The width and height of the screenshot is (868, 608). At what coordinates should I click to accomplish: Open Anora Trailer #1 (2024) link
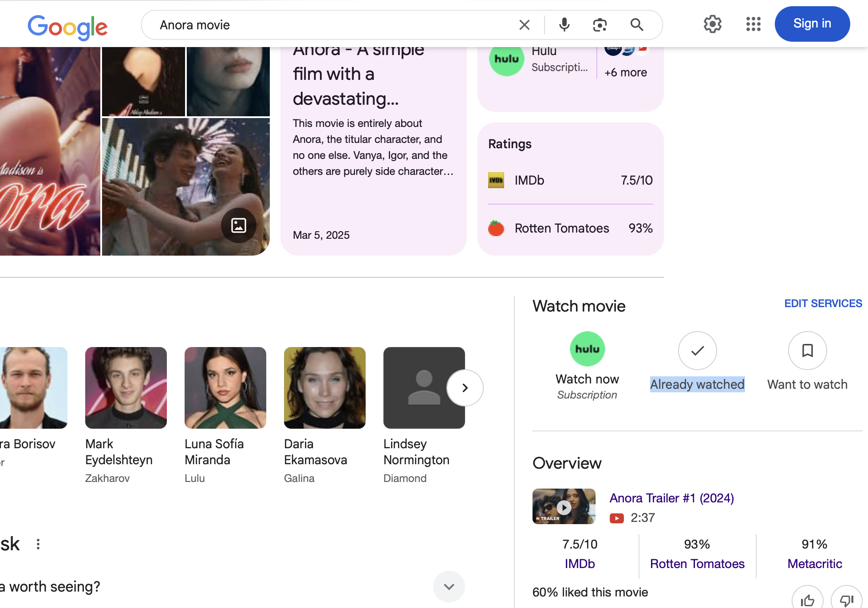point(671,498)
